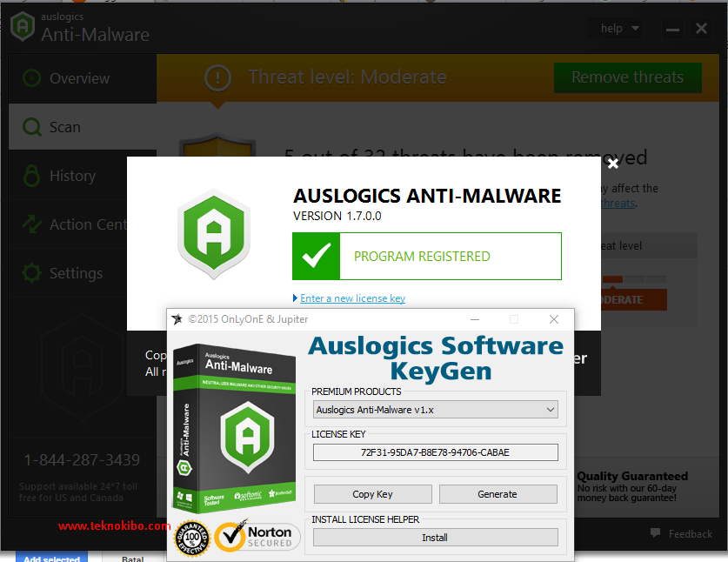This screenshot has width=728, height=562.
Task: Click the Feedback speech bubble icon
Action: (656, 532)
